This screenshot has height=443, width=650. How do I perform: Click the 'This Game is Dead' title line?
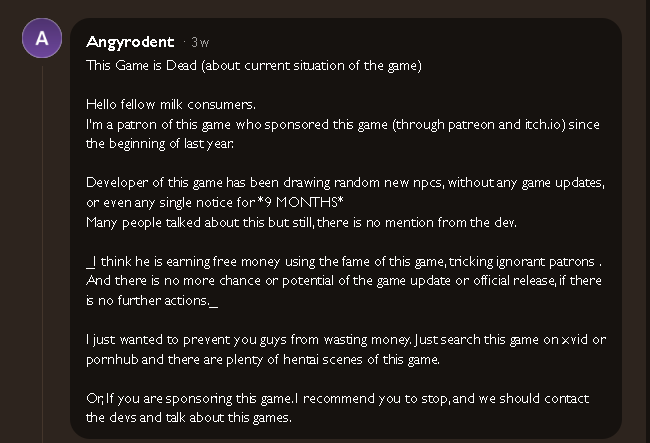(x=254, y=65)
